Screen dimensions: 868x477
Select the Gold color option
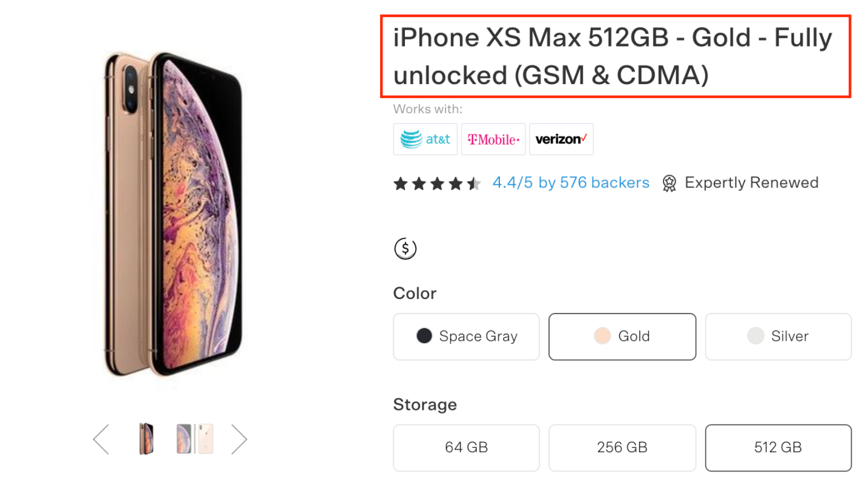coord(622,337)
